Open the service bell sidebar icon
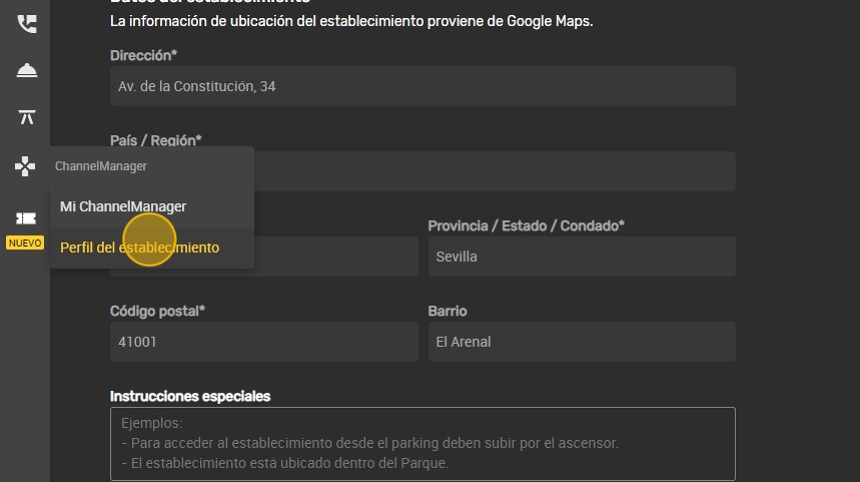The height and width of the screenshot is (482, 860). pos(26,70)
